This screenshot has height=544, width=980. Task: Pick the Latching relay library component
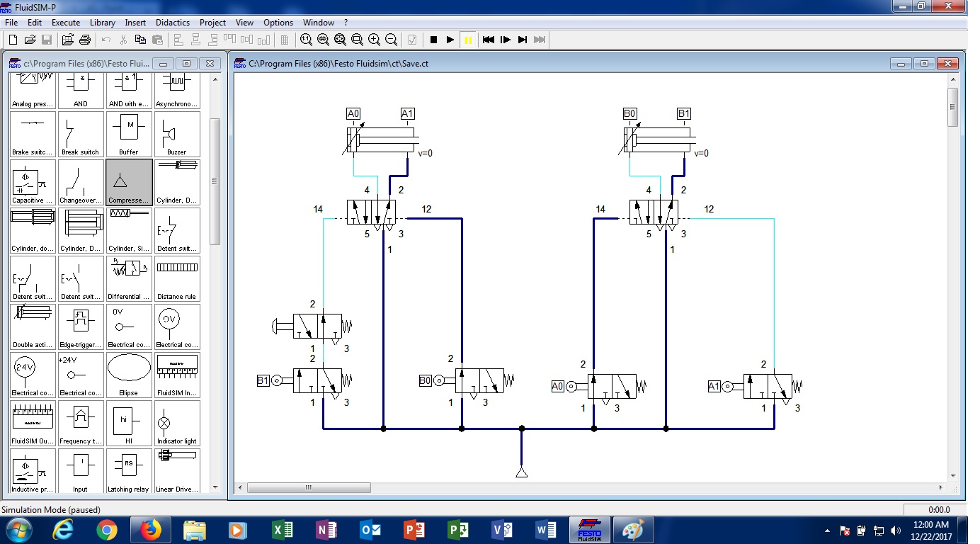129,472
